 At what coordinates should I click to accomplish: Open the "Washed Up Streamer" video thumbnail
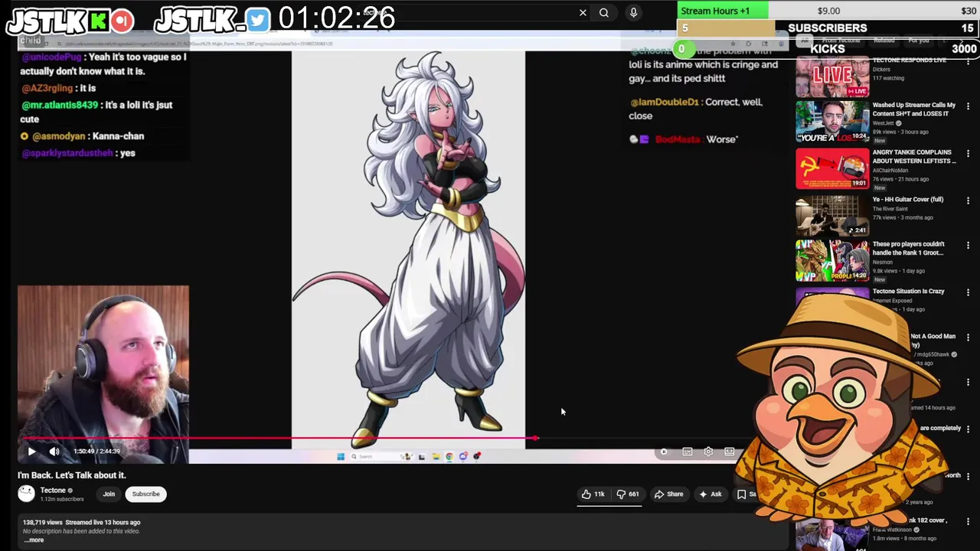point(832,122)
